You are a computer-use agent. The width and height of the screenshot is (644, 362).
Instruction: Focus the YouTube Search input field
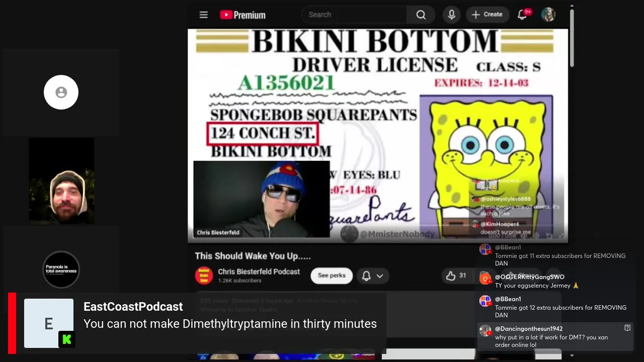click(354, 15)
